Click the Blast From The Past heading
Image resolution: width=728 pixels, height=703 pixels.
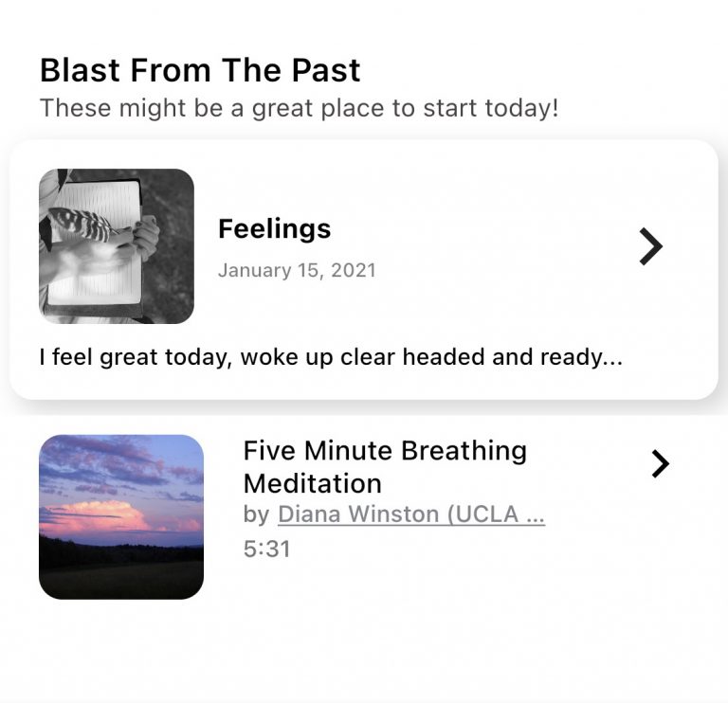(x=200, y=70)
